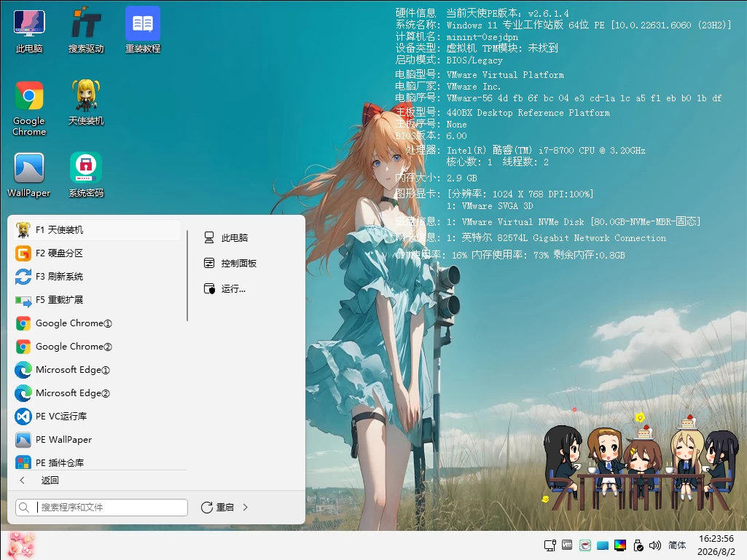This screenshot has width=747, height=560.
Task: Click the 重启 restart button
Action: coord(217,508)
